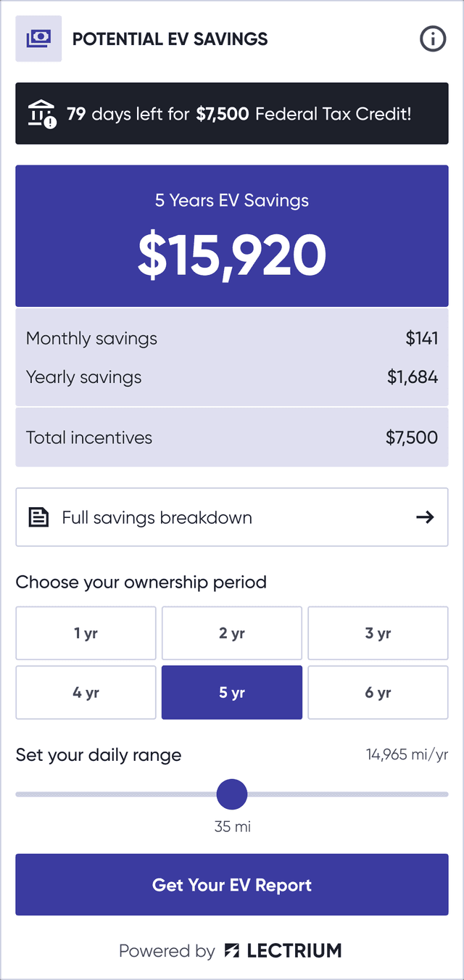This screenshot has width=464, height=980.
Task: Click the daily range slider handle
Action: (x=232, y=794)
